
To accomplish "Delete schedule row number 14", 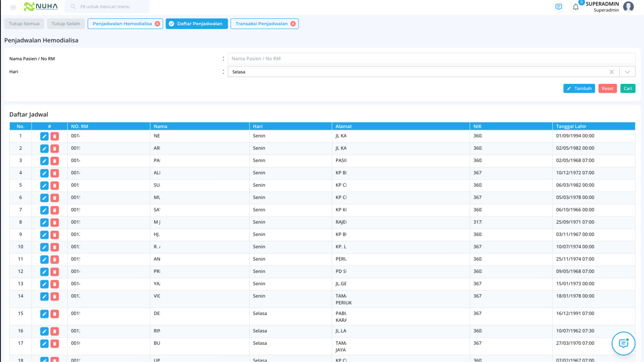I will click(55, 296).
